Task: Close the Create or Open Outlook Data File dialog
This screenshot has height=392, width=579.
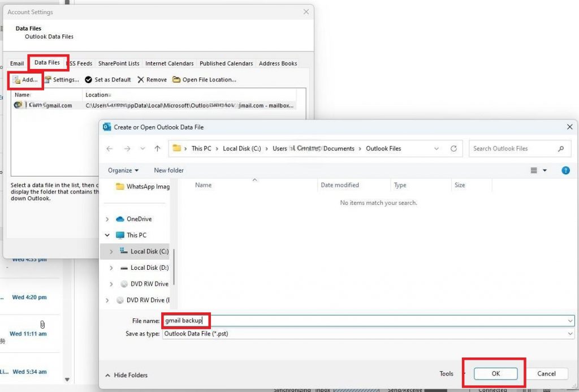Action: 570,127
